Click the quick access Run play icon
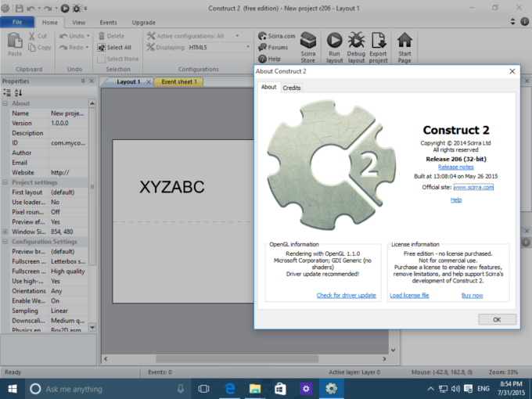The image size is (532, 399). click(x=65, y=8)
